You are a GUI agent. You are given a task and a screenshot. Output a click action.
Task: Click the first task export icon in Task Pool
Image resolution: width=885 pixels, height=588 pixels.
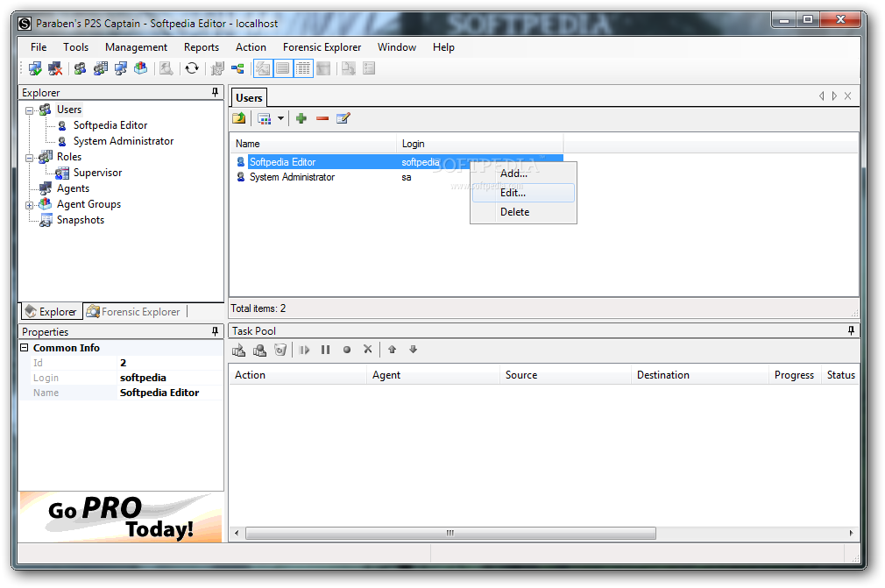coord(238,350)
